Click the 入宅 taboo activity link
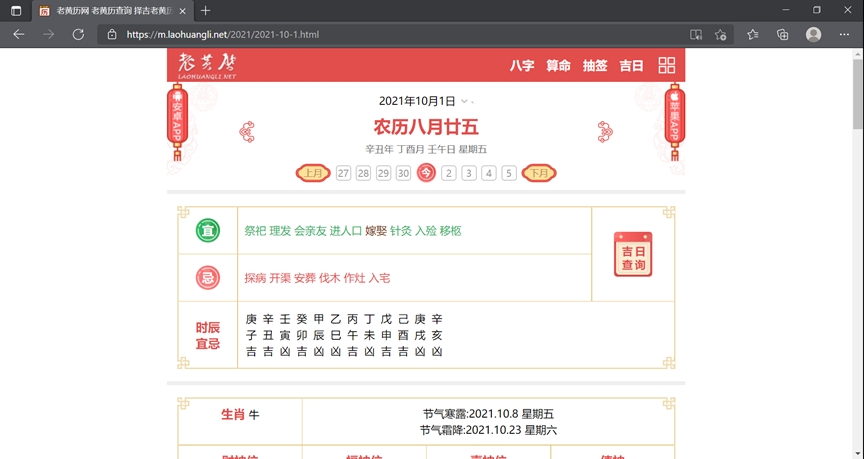864x459 pixels. click(379, 278)
